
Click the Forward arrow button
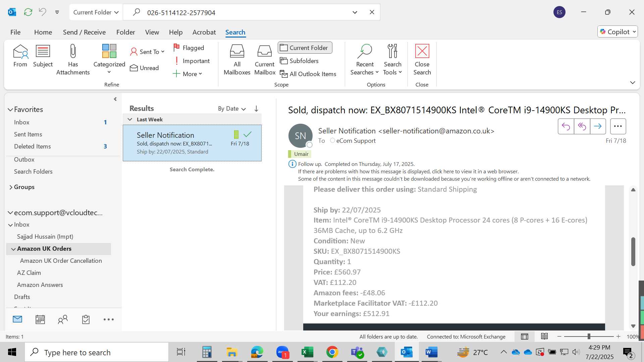[x=598, y=126]
